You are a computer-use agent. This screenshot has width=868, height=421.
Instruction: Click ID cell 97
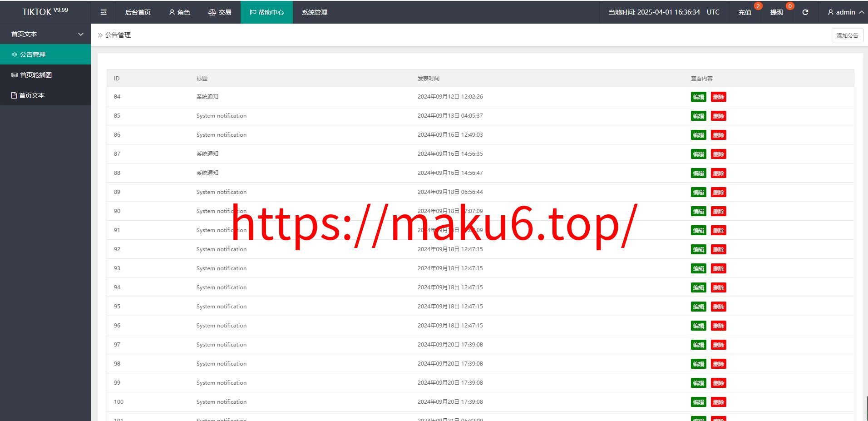point(117,345)
